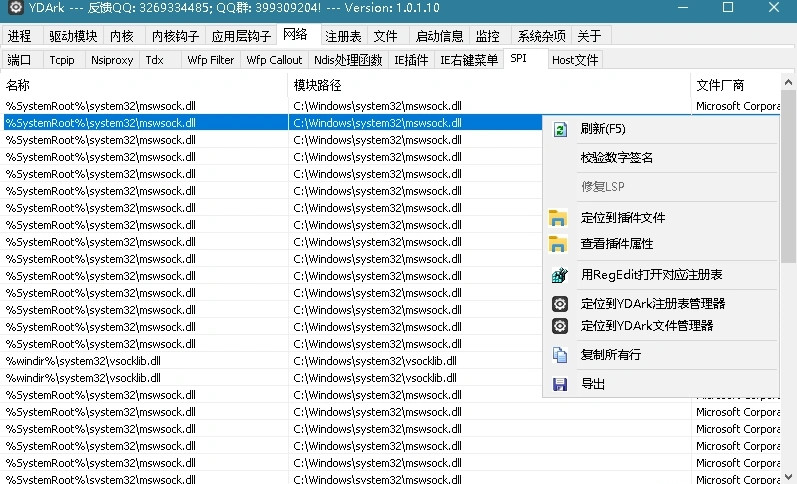797x484 pixels.
Task: Switch to the 监控 tab
Action: point(490,36)
